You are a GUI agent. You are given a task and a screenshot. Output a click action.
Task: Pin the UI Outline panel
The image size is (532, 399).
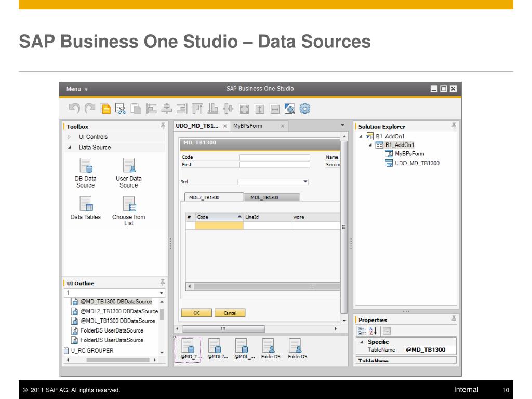[x=163, y=282]
